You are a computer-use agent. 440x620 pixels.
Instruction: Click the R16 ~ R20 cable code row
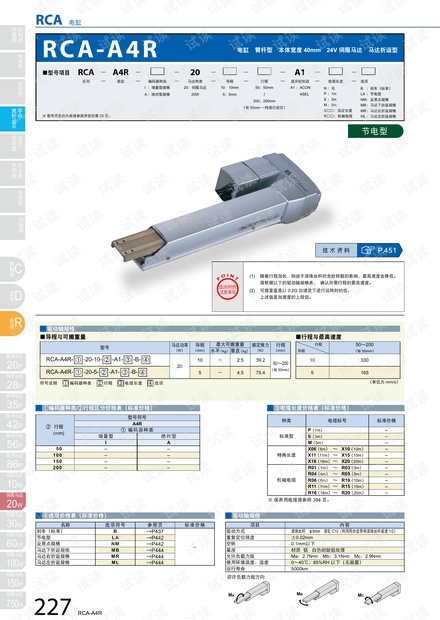coord(335,493)
